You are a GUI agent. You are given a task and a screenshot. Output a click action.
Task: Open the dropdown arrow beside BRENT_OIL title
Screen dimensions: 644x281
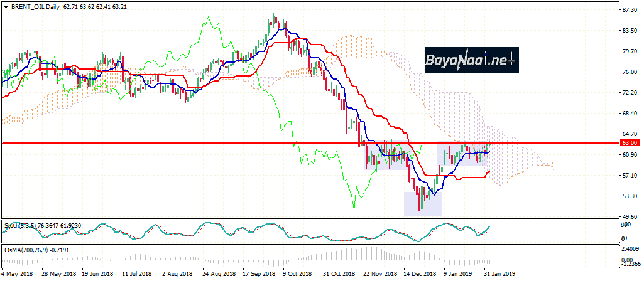tap(6, 6)
